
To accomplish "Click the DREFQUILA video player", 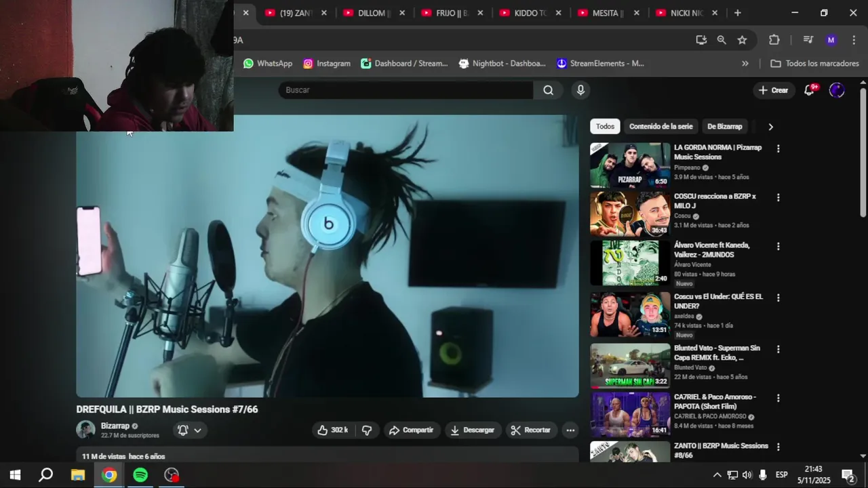I will click(x=328, y=256).
